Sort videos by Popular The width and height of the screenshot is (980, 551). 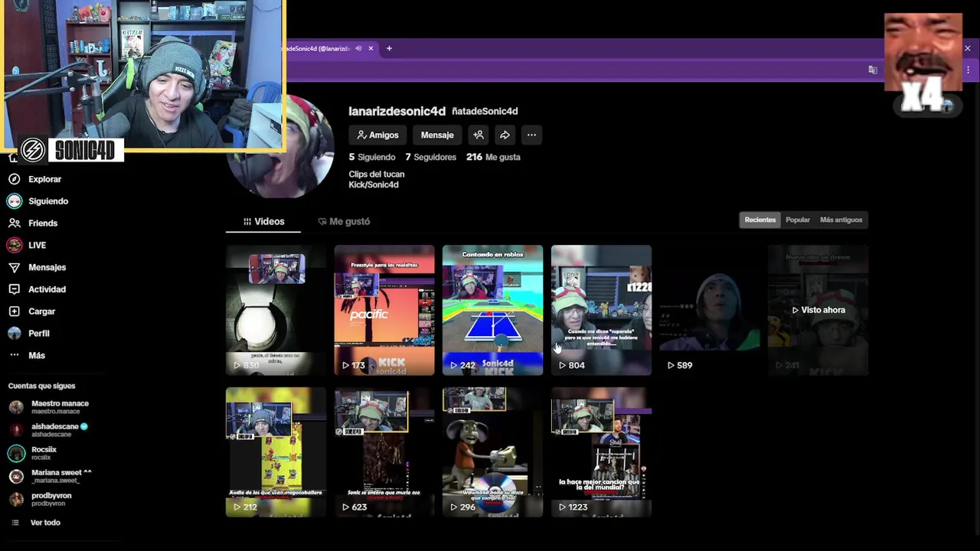798,220
